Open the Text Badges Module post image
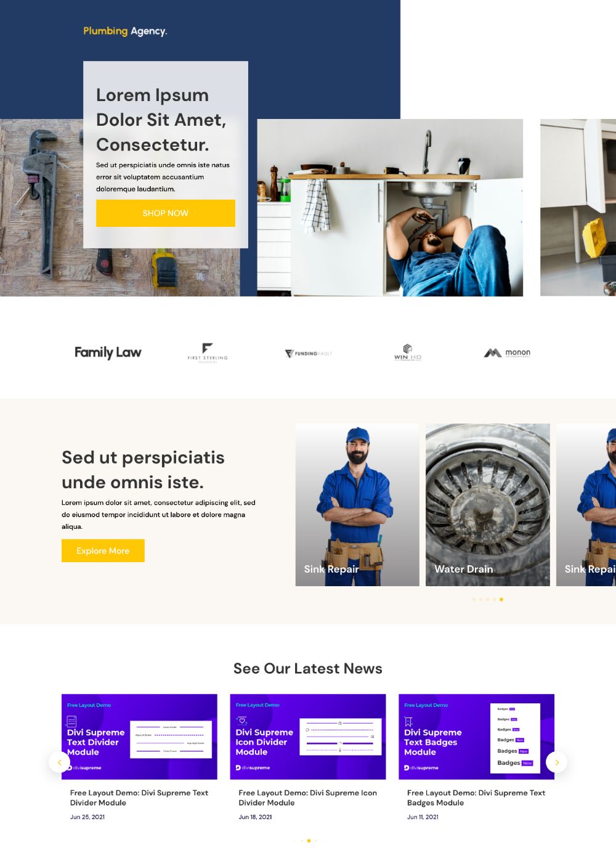The width and height of the screenshot is (616, 850). (x=477, y=737)
